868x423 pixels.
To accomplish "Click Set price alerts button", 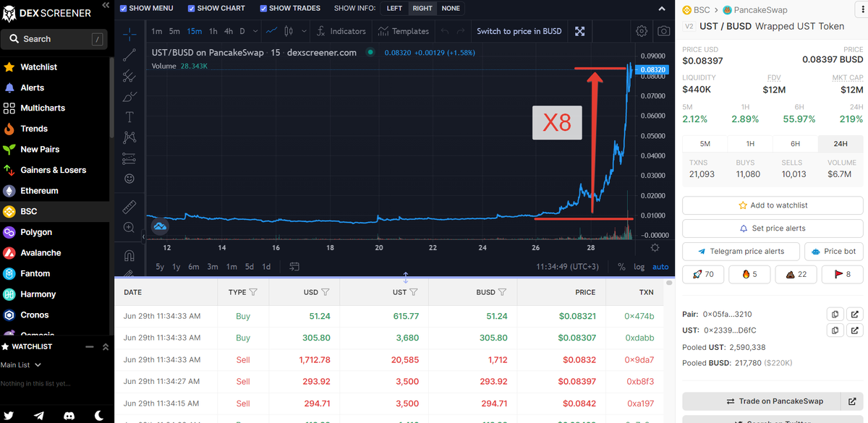I will [773, 228].
